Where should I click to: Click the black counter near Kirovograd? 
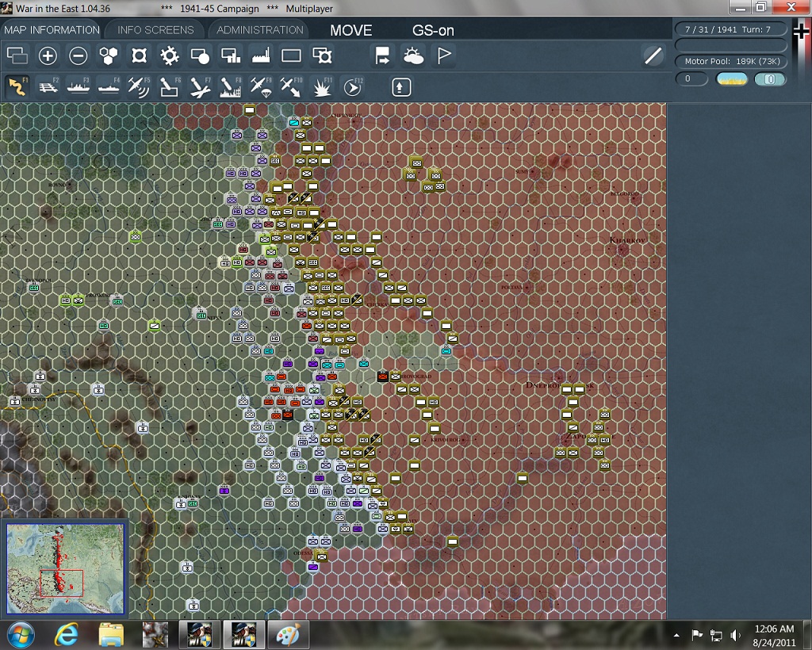pos(383,377)
